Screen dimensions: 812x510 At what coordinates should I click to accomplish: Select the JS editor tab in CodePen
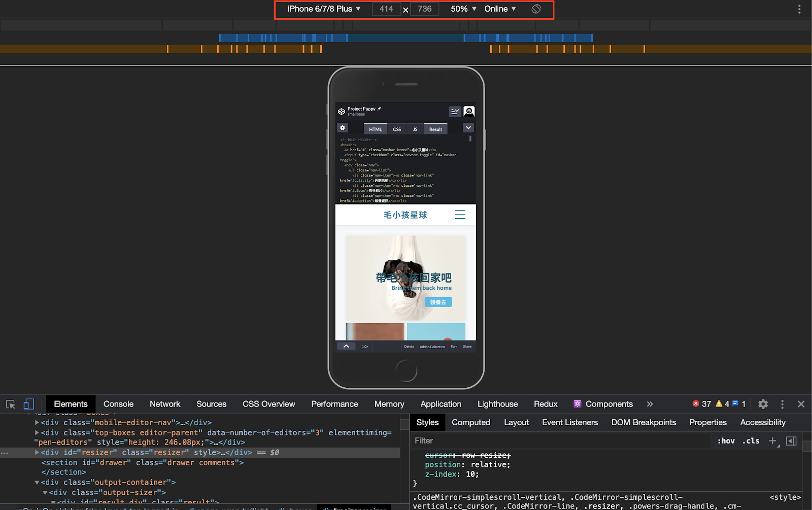coord(415,129)
